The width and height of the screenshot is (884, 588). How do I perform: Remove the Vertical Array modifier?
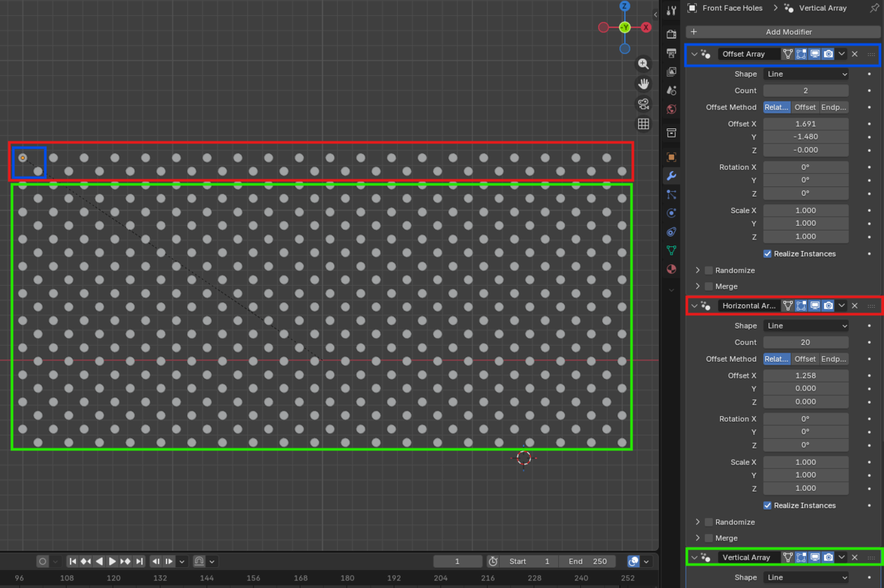pos(854,557)
